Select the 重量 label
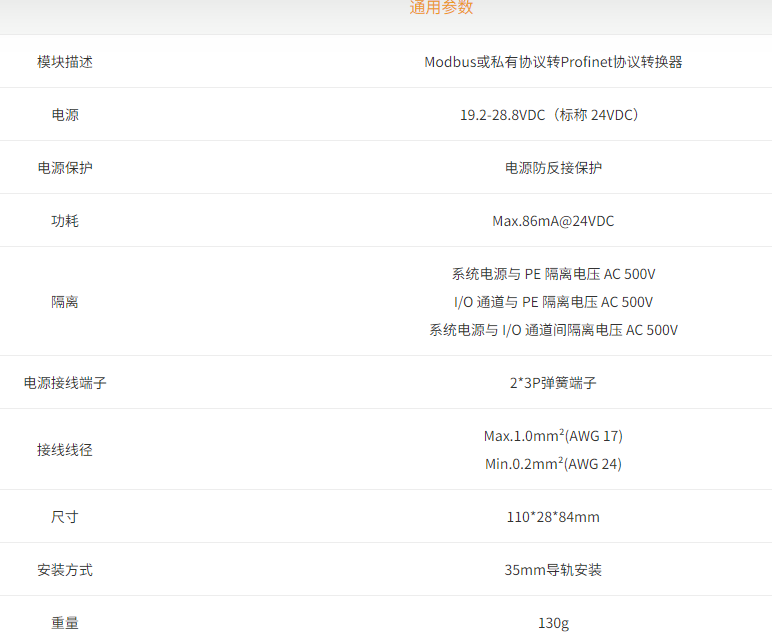The image size is (772, 643). (x=64, y=623)
